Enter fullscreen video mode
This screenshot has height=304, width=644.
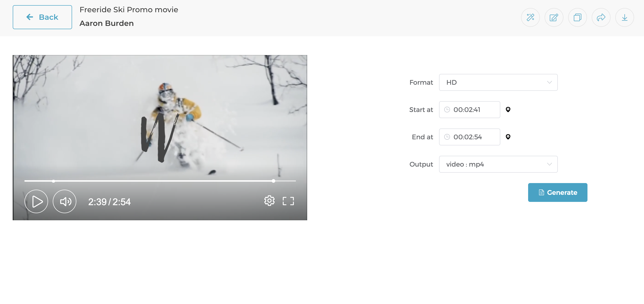[x=288, y=201]
